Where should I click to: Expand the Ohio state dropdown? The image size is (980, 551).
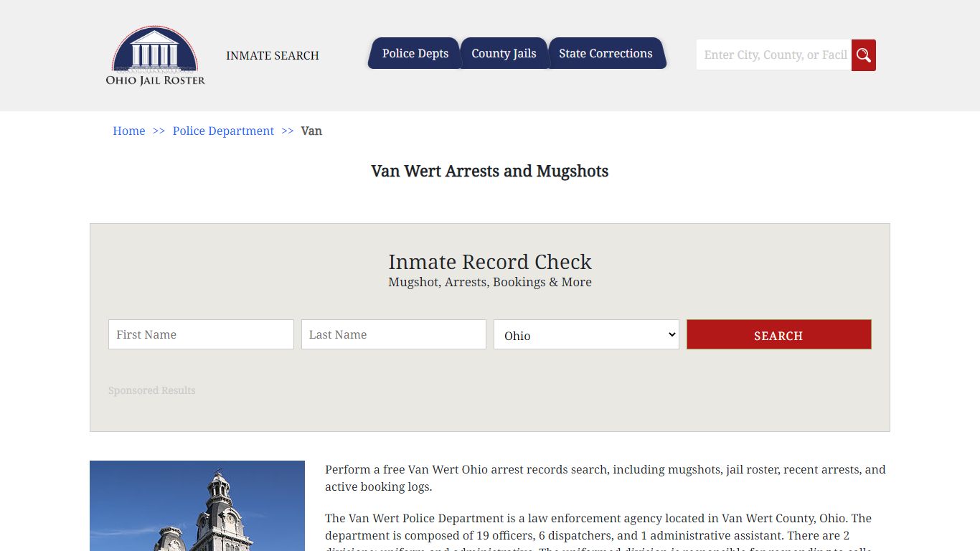pyautogui.click(x=586, y=334)
